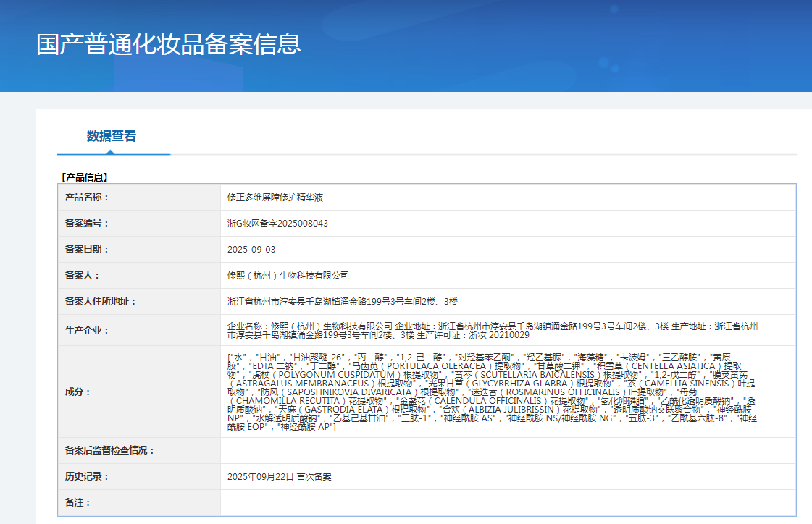Select the 【产品信息】 section heading
Viewport: 812px width, 524px height.
point(84,177)
